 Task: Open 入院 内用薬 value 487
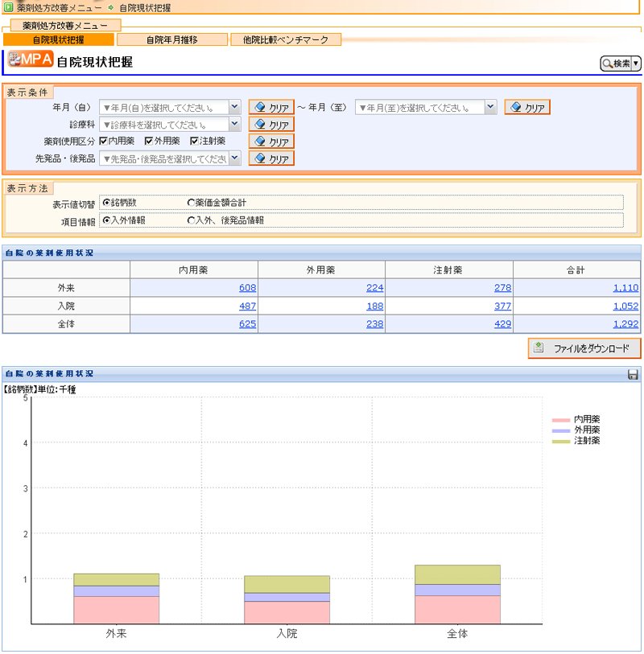pyautogui.click(x=247, y=306)
